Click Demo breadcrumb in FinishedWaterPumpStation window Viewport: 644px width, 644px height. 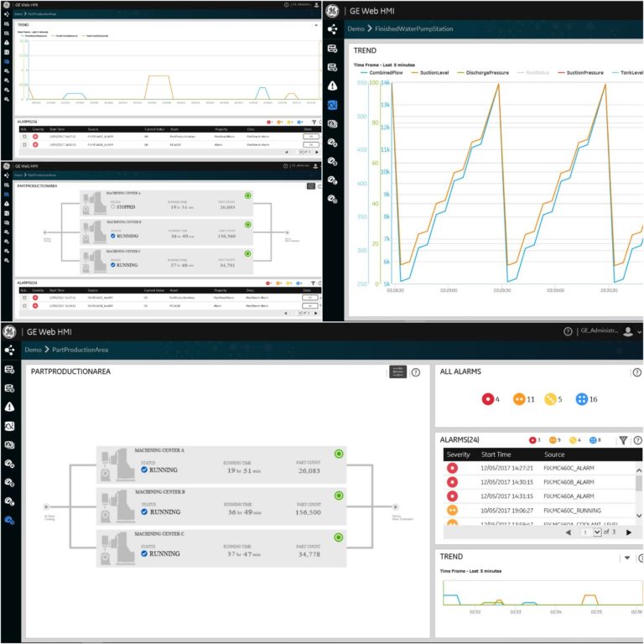coord(356,29)
